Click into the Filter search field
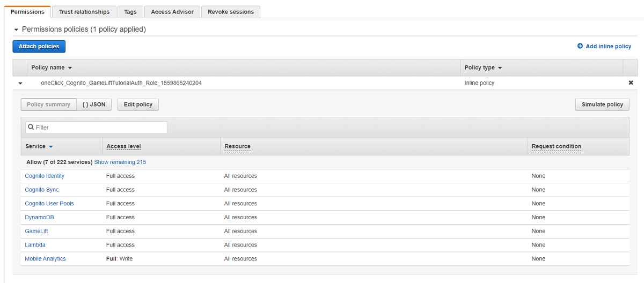This screenshot has width=644, height=283. 99,128
